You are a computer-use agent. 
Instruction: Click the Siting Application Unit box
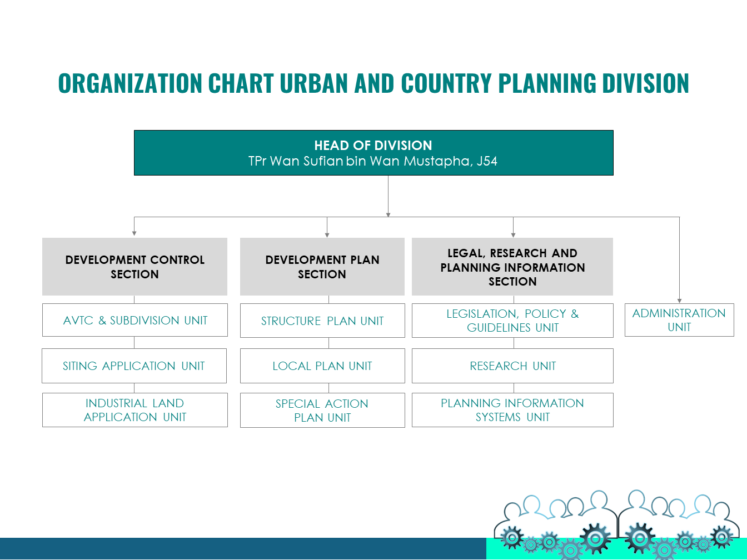click(x=134, y=366)
